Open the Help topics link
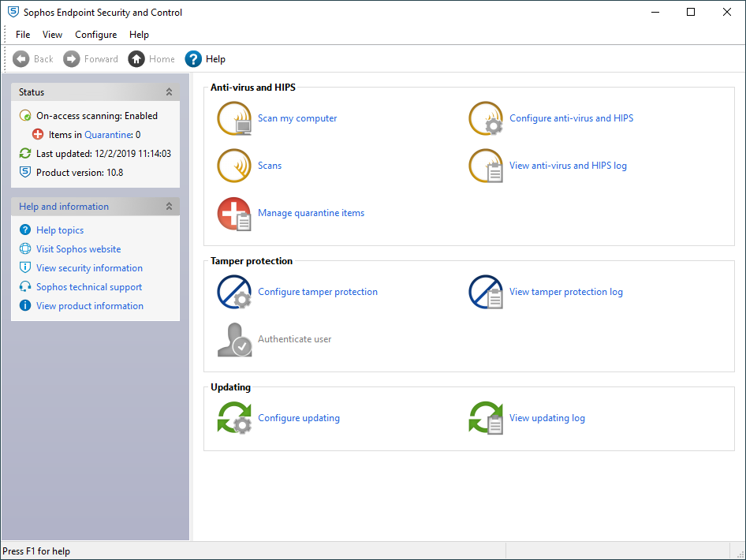The image size is (746, 560). [x=60, y=230]
